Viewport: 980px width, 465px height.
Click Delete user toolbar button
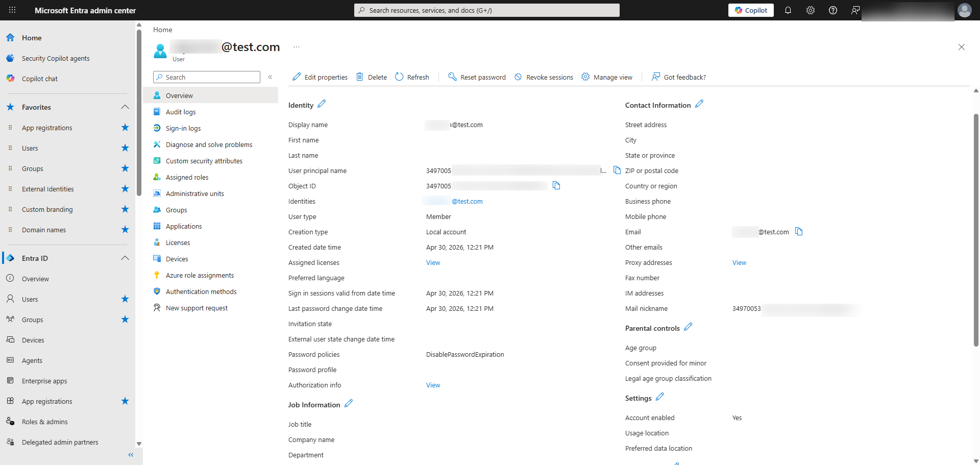click(372, 77)
